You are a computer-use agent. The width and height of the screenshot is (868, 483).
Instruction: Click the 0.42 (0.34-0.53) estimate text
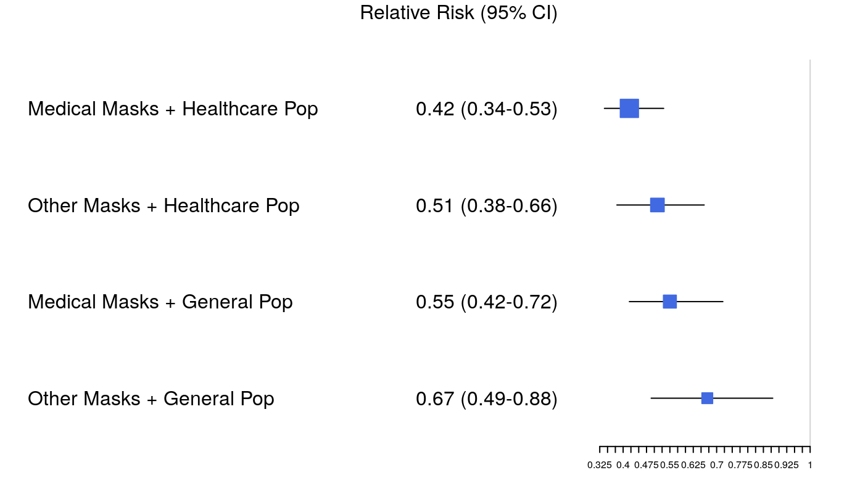click(487, 109)
